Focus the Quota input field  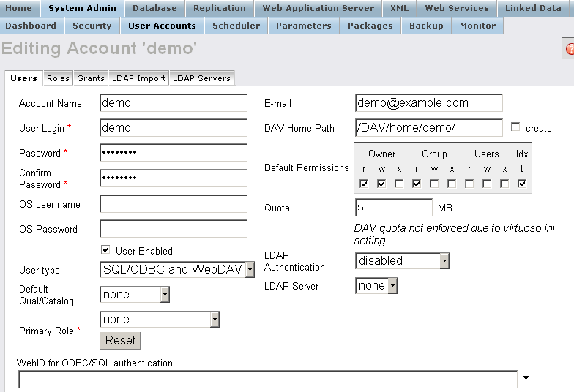pyautogui.click(x=393, y=208)
